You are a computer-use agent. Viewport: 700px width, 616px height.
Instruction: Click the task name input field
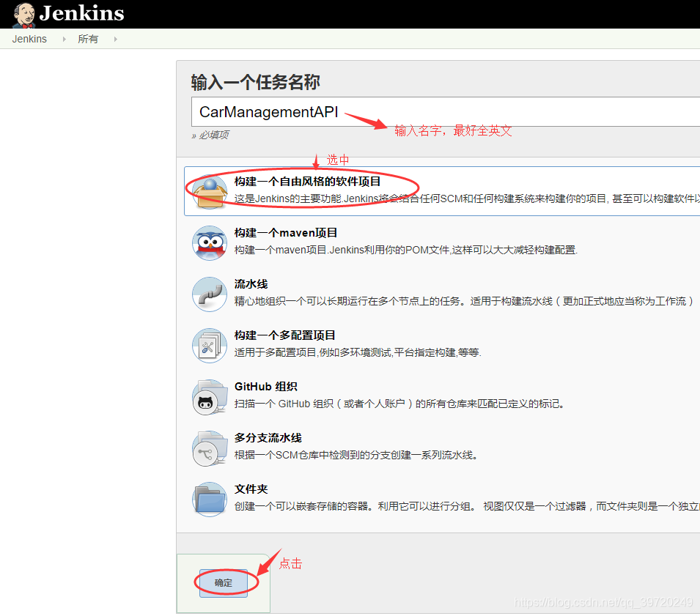point(446,111)
